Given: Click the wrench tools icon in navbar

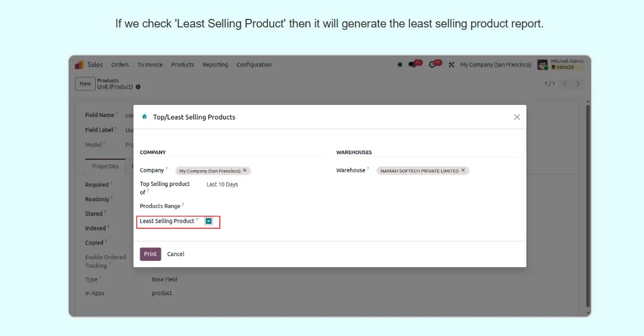Looking at the screenshot, I should point(451,65).
